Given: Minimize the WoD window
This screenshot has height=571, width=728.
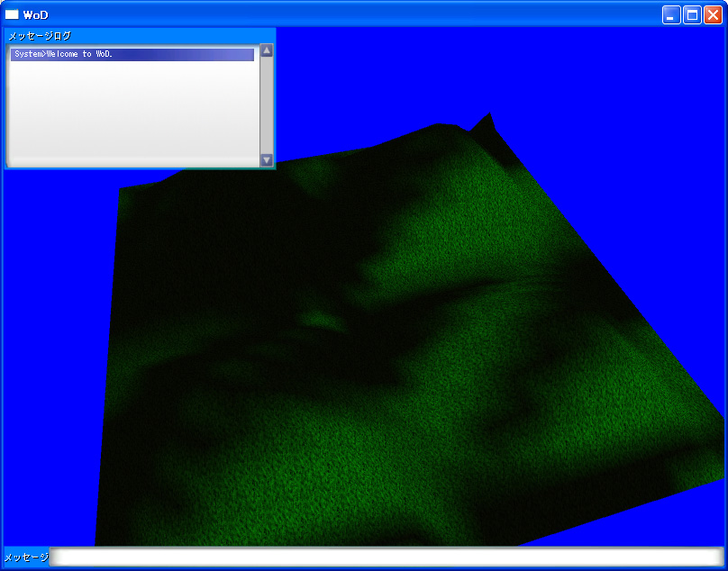Looking at the screenshot, I should (671, 14).
